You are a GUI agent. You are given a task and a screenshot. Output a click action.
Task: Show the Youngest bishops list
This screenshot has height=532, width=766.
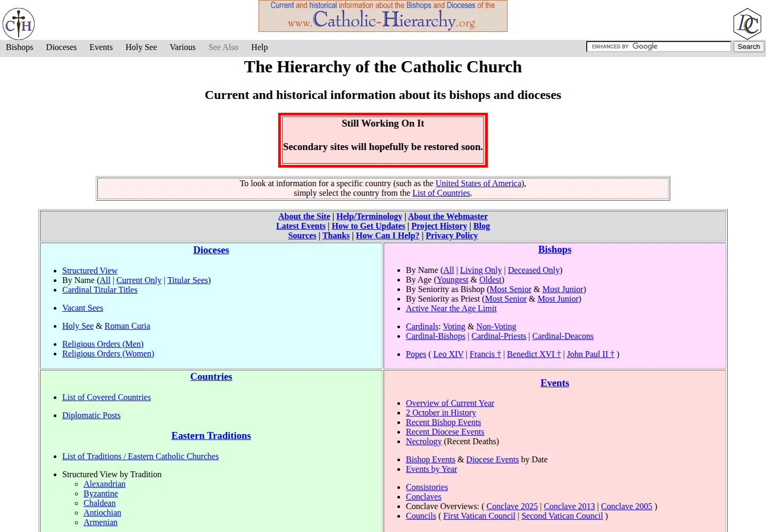[453, 280]
